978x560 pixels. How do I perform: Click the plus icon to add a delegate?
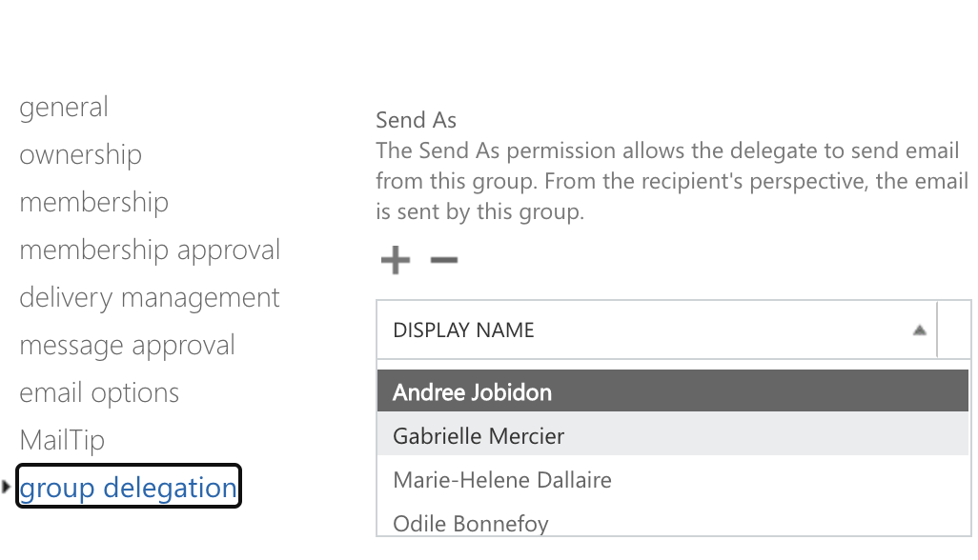click(x=395, y=260)
